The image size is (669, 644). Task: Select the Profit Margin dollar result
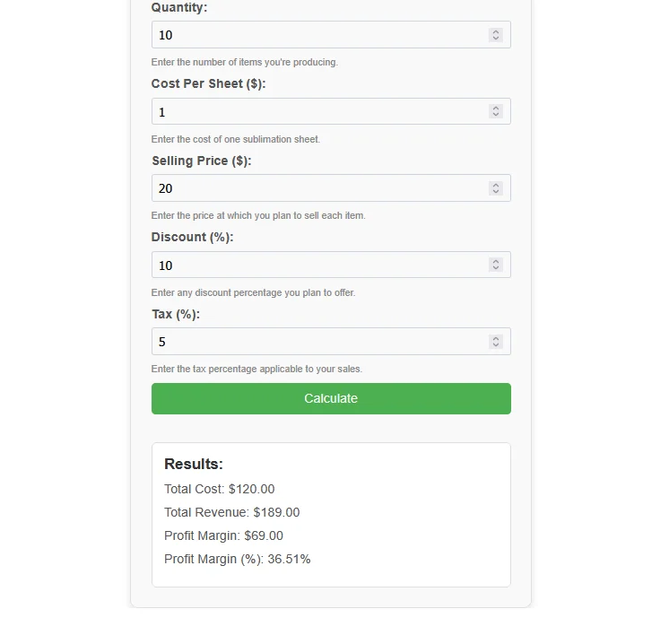[264, 535]
